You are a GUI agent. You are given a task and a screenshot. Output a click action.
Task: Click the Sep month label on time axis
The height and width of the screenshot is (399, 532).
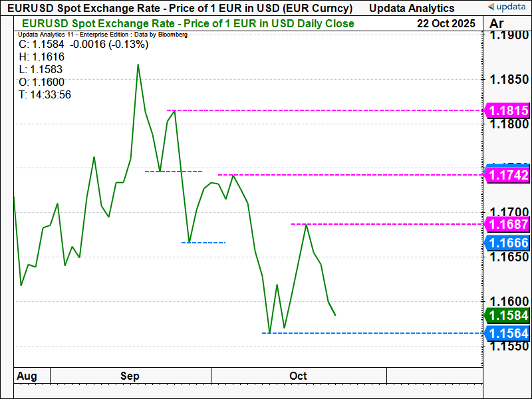[130, 376]
